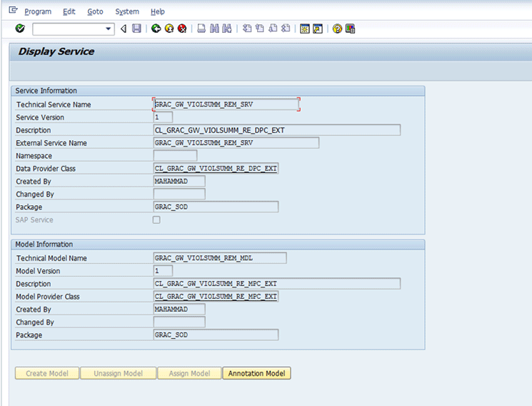Screen dimensions: 532x406
Task: Click the red Cancel icon
Action: (182, 29)
